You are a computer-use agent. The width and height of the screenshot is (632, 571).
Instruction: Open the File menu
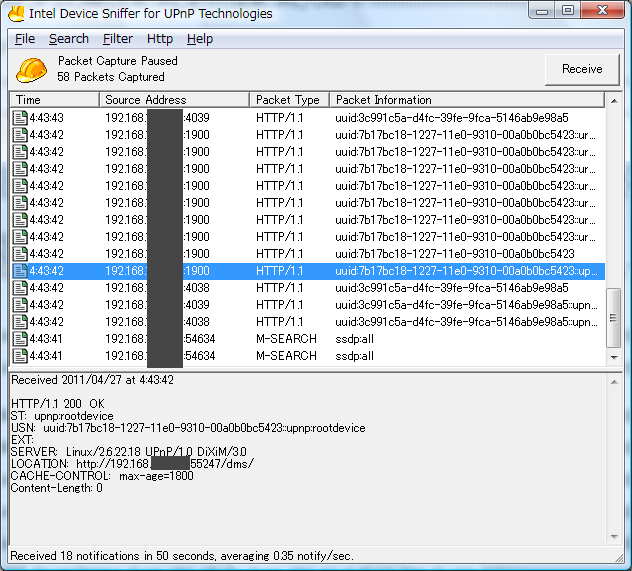pos(25,39)
